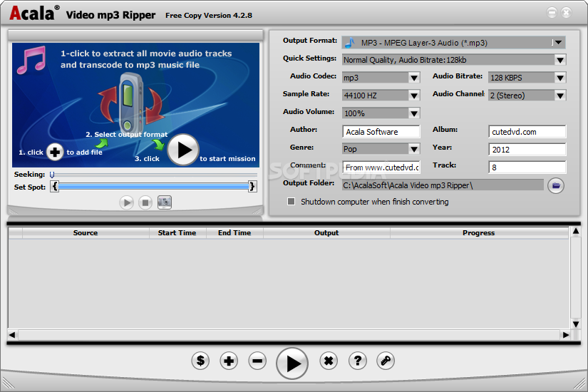Image resolution: width=588 pixels, height=392 pixels.
Task: Click the preview stop button
Action: pyautogui.click(x=145, y=202)
